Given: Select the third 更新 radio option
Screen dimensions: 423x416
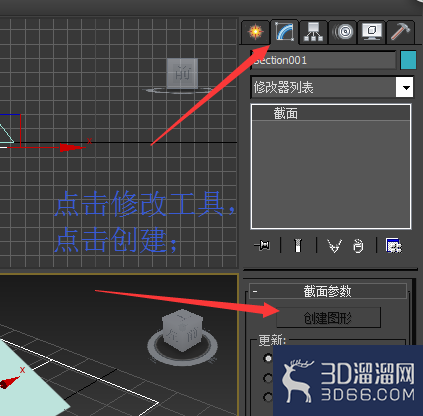Looking at the screenshot, I should [x=268, y=397].
